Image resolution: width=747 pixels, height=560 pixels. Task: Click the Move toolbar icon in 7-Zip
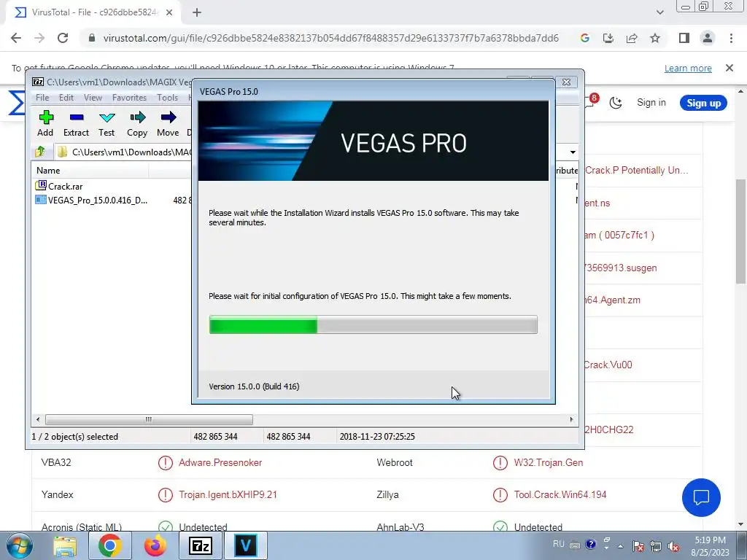(x=168, y=123)
